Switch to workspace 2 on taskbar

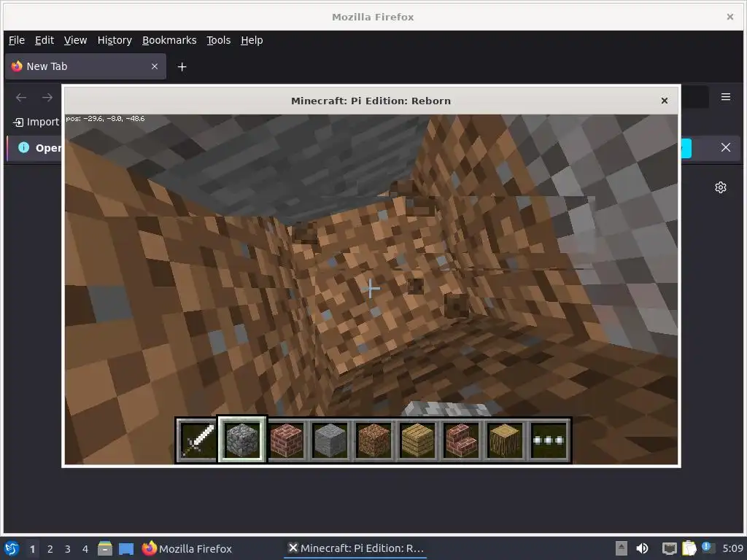(50, 549)
